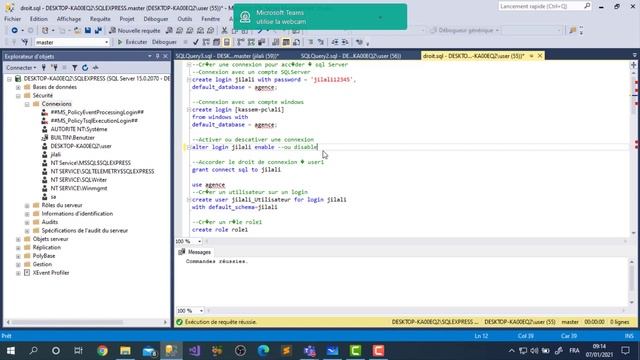This screenshot has height=360, width=640.
Task: Pin the Explorateur d'objets panel
Action: [158, 56]
